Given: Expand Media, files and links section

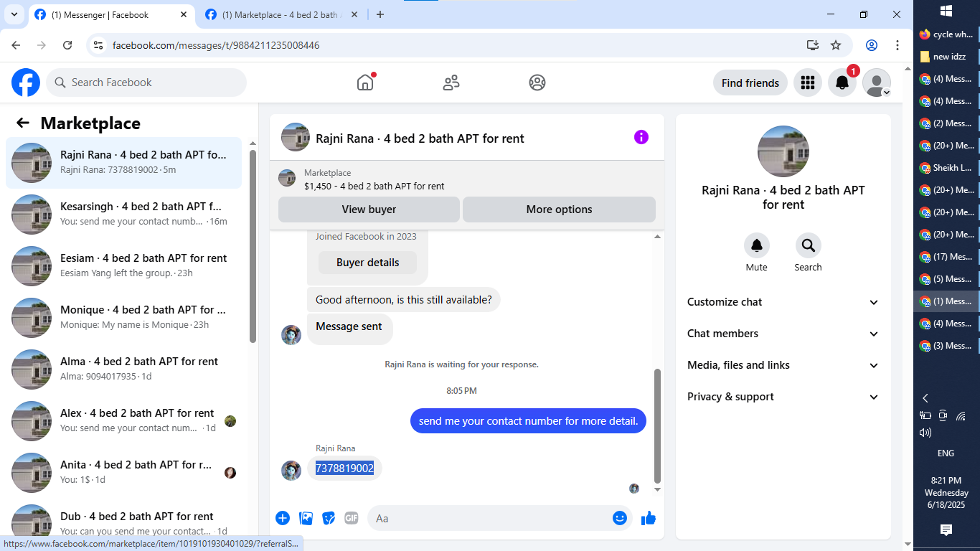Looking at the screenshot, I should click(x=783, y=365).
